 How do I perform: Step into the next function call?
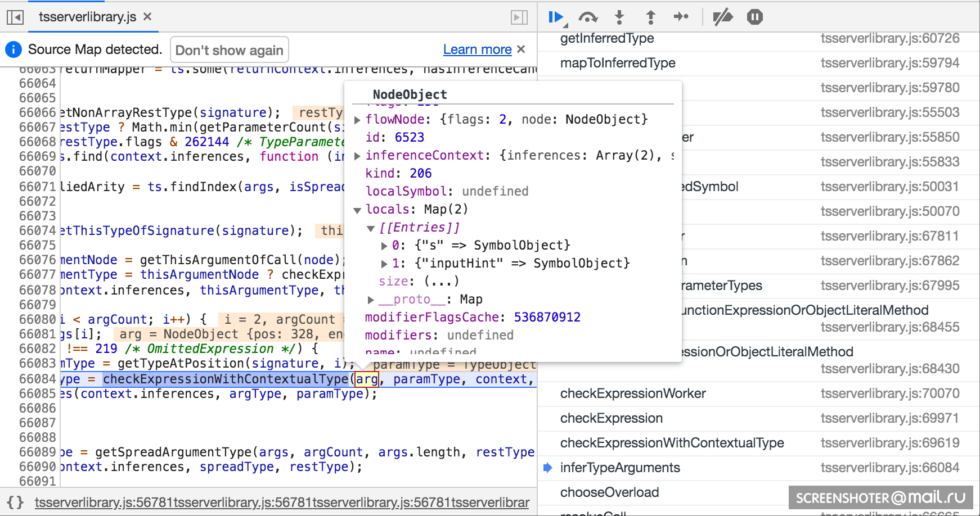619,17
